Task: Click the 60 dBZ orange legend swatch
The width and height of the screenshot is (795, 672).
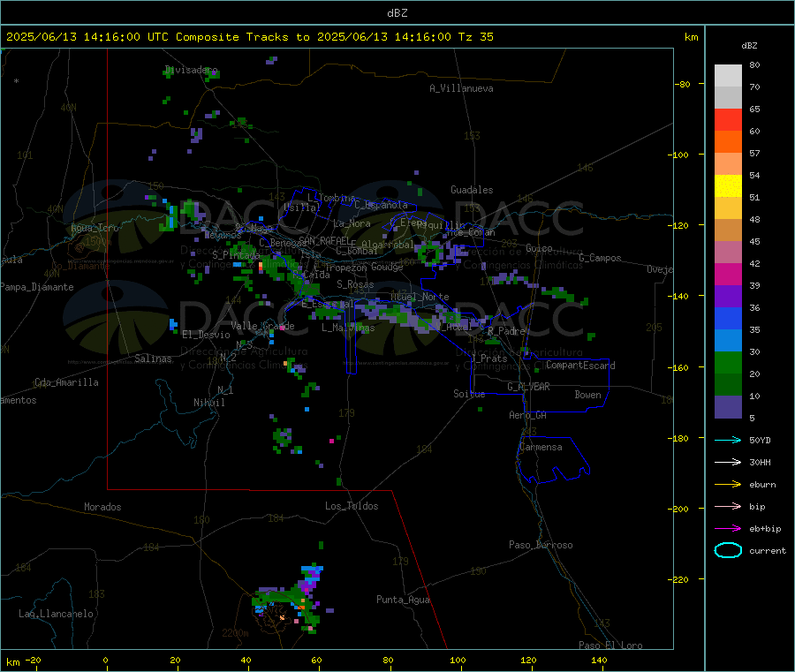Action: 728,142
